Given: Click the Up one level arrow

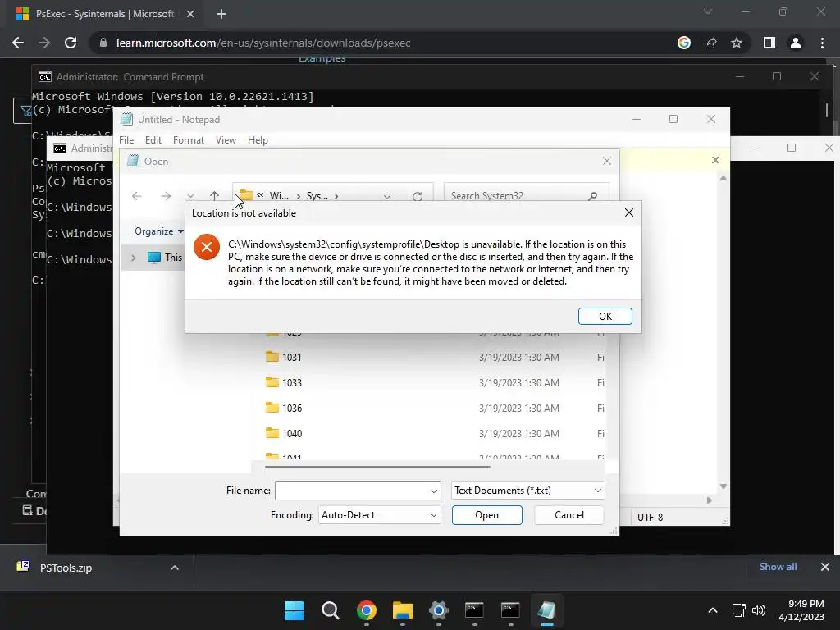Looking at the screenshot, I should click(214, 196).
